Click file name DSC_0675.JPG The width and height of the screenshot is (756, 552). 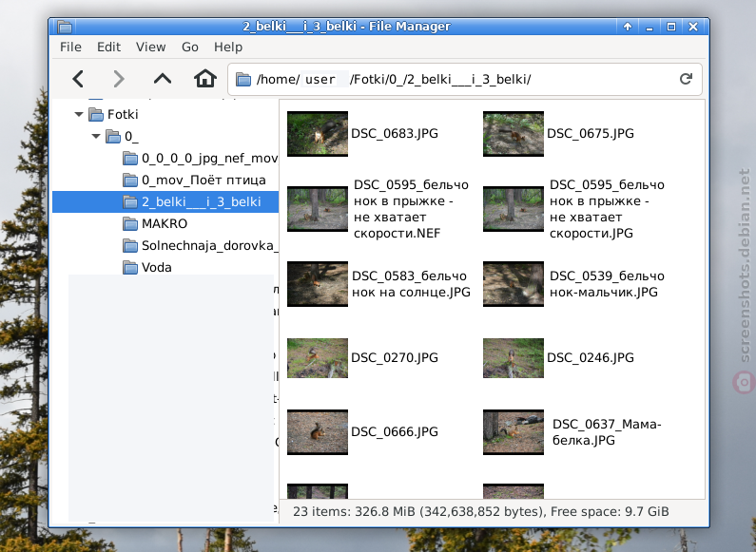(x=591, y=133)
